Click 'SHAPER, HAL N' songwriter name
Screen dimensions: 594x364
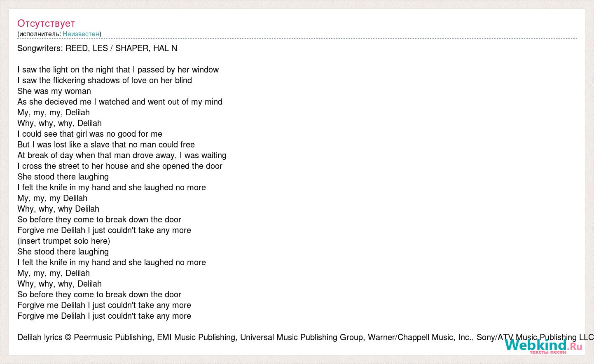[146, 48]
